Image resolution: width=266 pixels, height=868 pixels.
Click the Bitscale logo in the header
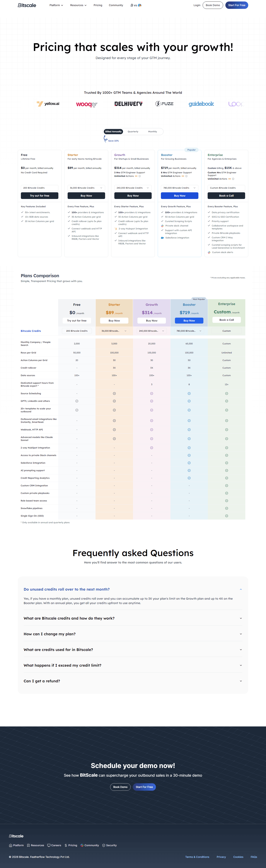(27, 5)
